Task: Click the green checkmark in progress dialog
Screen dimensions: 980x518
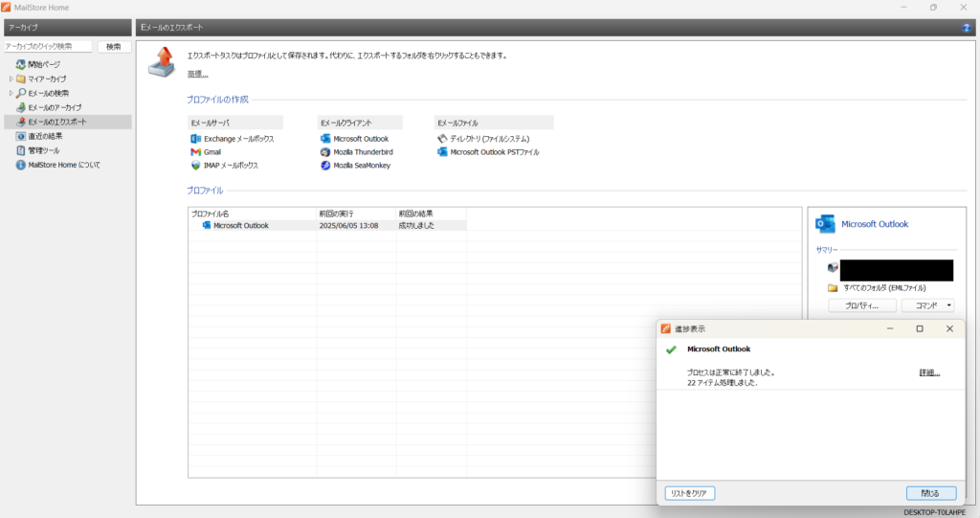Action: point(671,349)
